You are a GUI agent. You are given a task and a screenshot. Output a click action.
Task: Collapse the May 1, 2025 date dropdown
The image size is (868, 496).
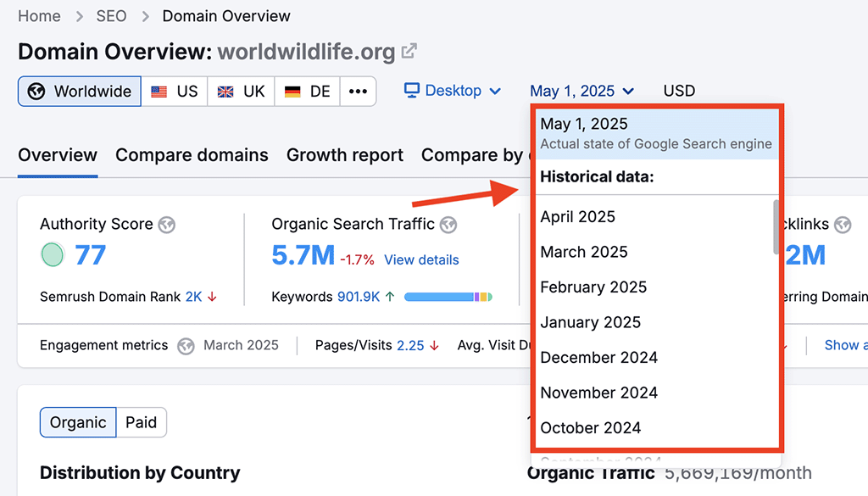[581, 91]
